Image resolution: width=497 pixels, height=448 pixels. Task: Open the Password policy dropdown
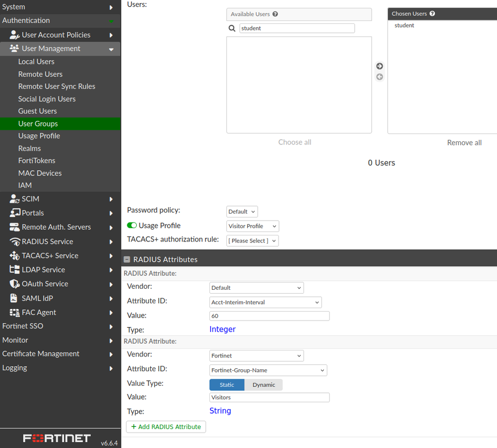click(x=242, y=211)
